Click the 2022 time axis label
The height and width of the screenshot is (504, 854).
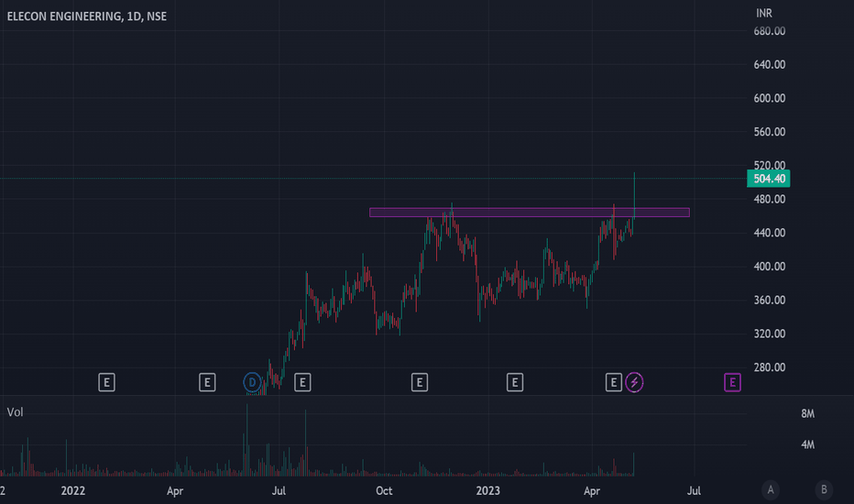[73, 491]
